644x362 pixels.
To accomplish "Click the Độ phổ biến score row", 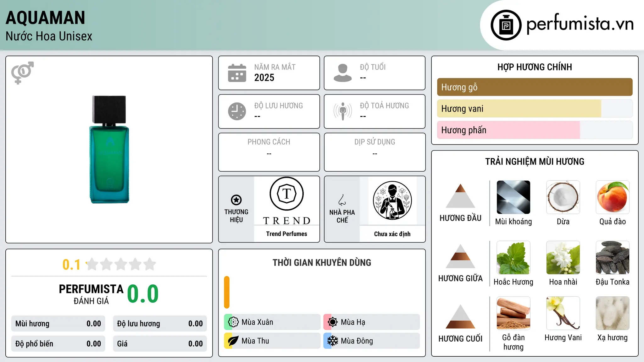I will (x=58, y=344).
